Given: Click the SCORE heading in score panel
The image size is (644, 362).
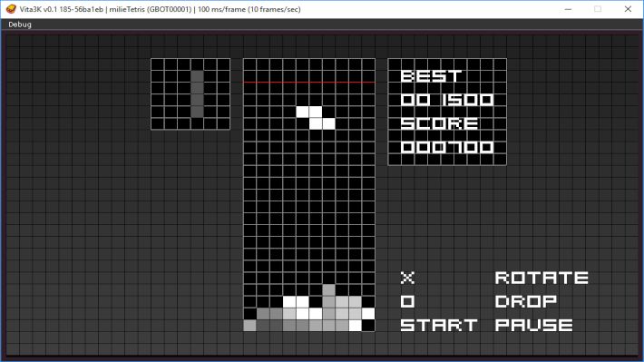Looking at the screenshot, I should [x=439, y=123].
